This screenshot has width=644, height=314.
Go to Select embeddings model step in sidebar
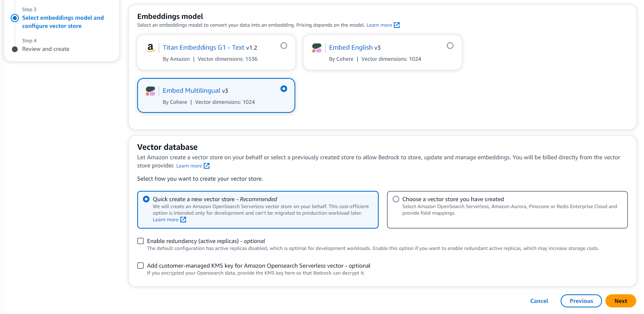click(63, 22)
